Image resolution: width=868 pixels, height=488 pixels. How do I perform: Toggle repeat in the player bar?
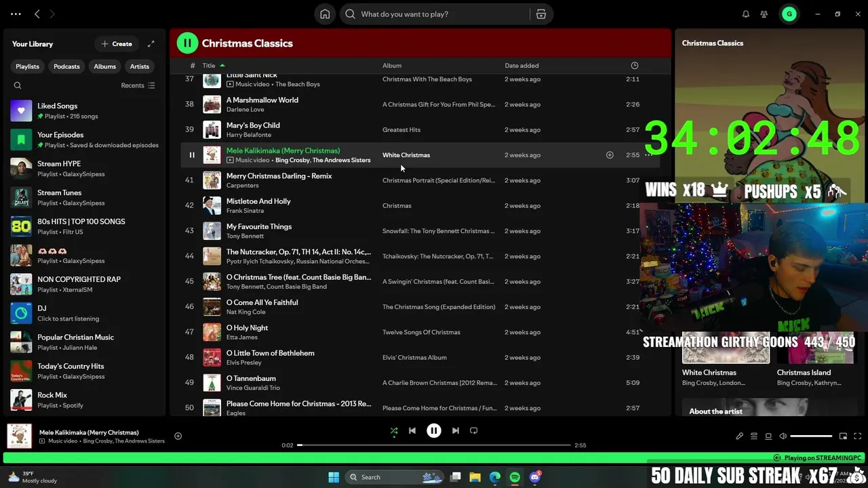coord(474,430)
